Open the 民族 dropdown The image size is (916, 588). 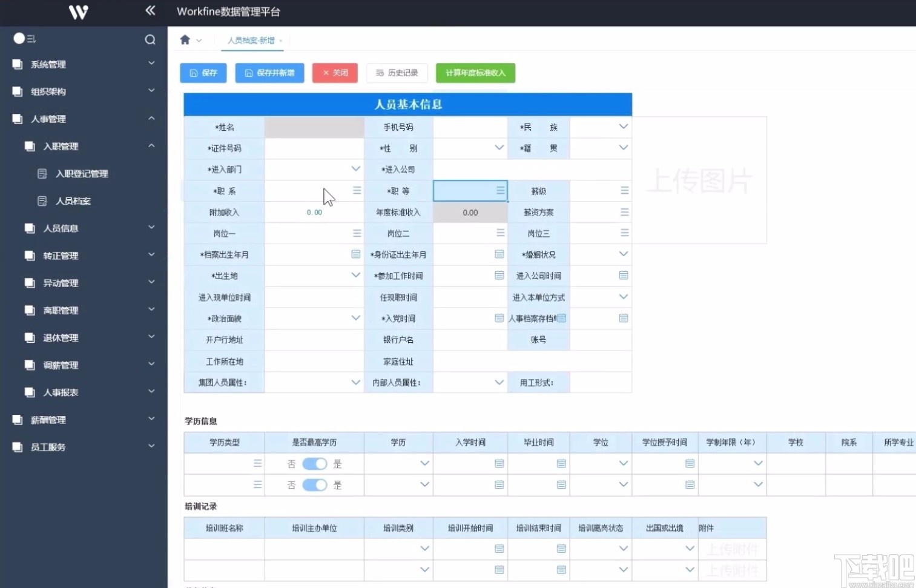[x=623, y=127]
